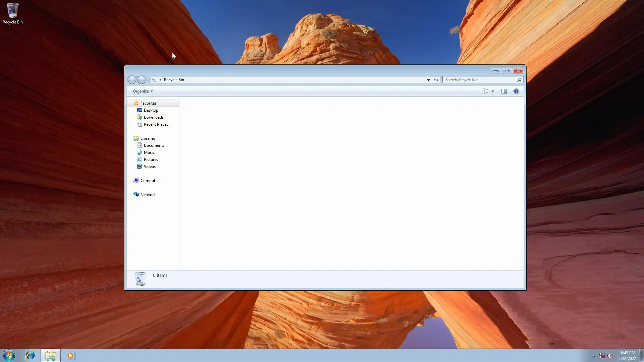The image size is (644, 362).
Task: Select Computer in navigation pane
Action: click(149, 181)
